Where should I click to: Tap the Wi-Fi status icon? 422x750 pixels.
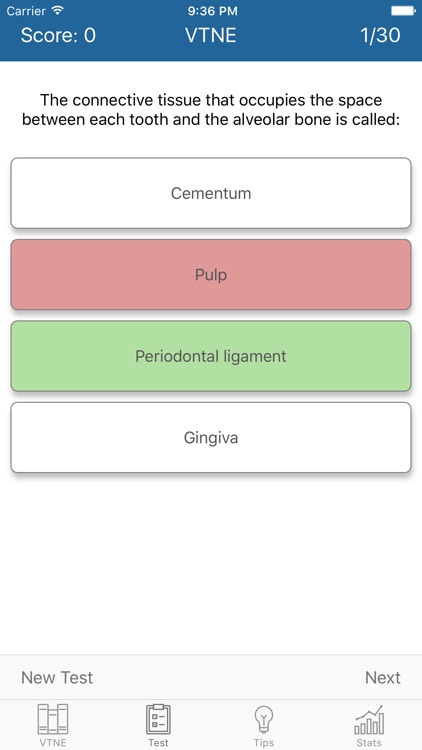[x=58, y=10]
